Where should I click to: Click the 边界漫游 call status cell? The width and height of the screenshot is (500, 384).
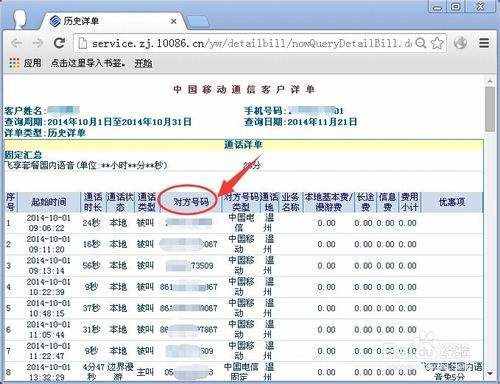[120, 372]
